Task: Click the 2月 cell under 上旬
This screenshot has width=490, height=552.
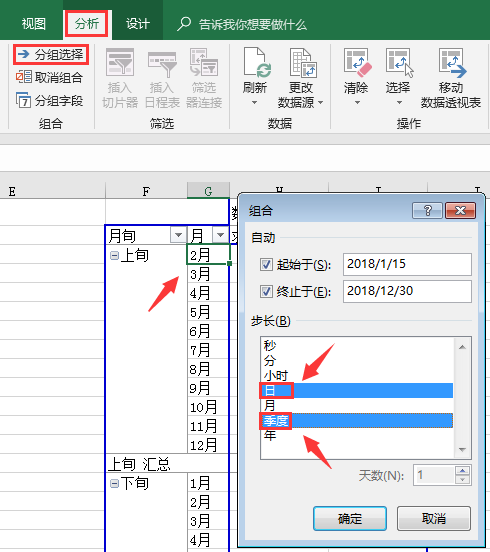Action: coord(208,255)
